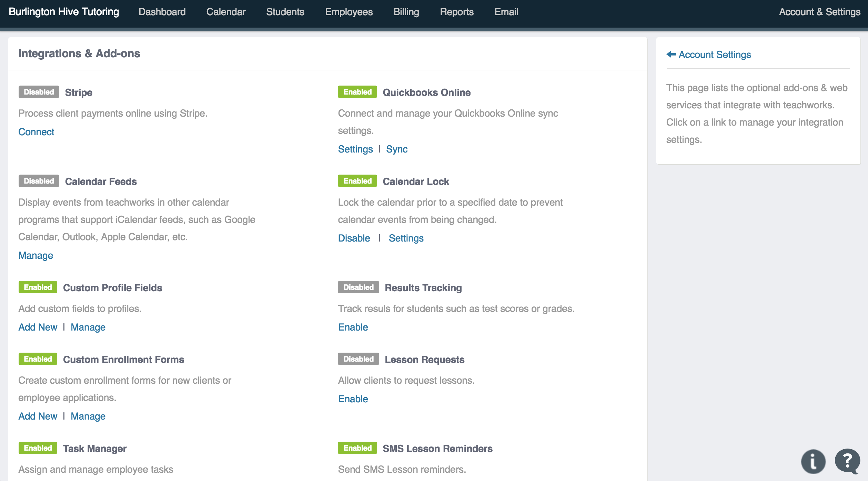Click the Task Manager title
Viewport: 868px width, 481px height.
95,449
